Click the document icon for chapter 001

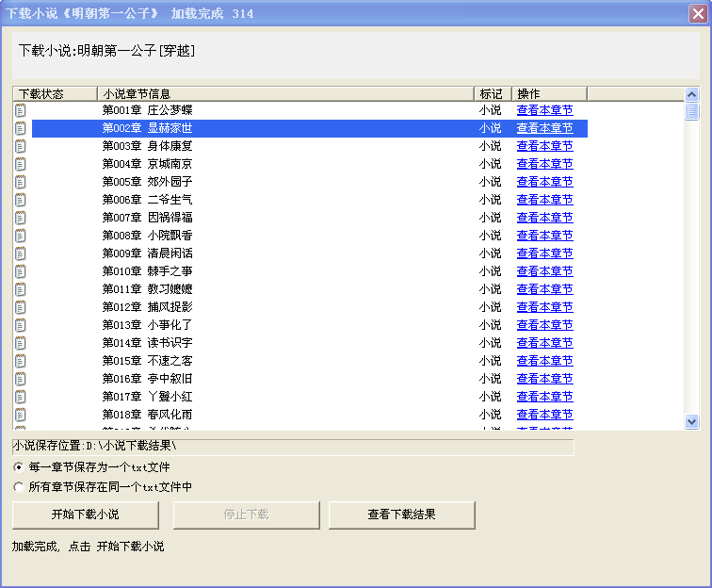point(21,110)
